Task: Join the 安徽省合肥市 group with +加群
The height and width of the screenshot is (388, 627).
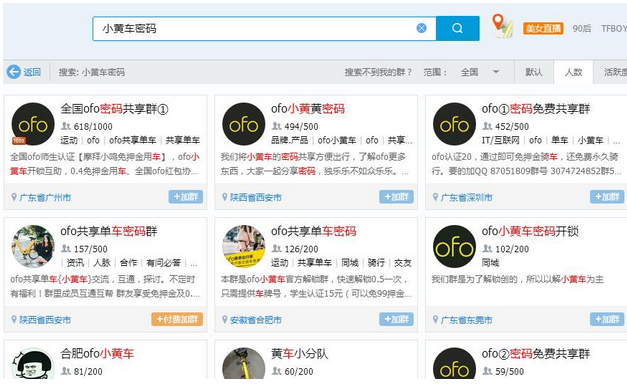Action: (x=396, y=319)
